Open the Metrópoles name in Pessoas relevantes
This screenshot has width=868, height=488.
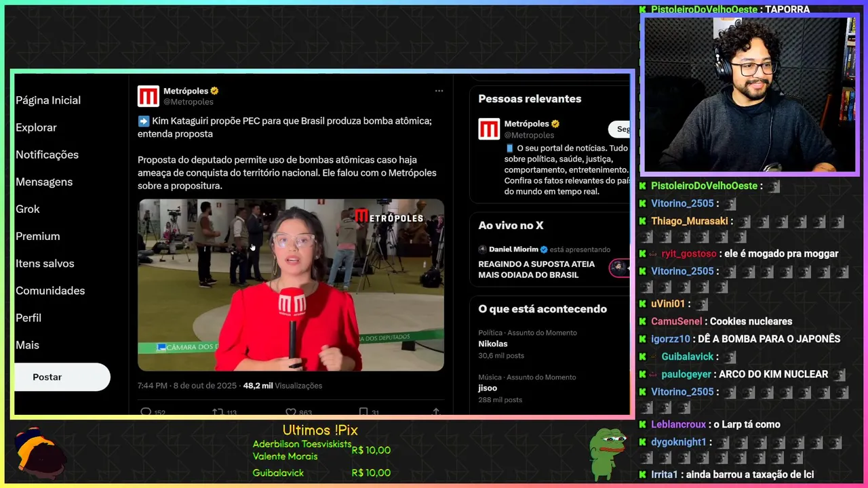[526, 124]
